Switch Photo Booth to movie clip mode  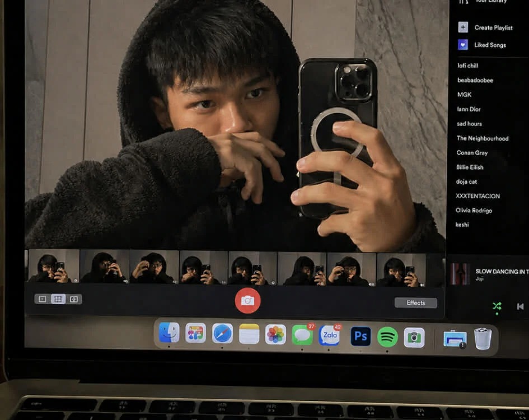click(x=74, y=299)
